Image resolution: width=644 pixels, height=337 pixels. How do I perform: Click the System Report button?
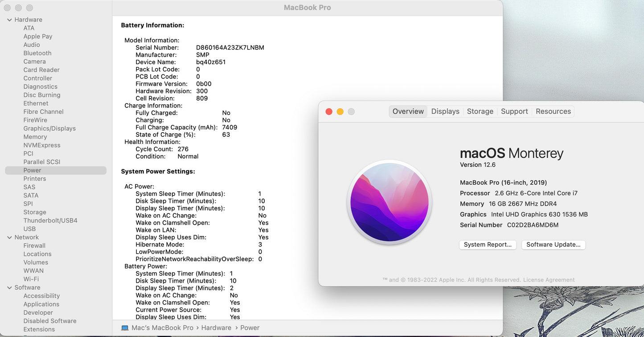[488, 244]
